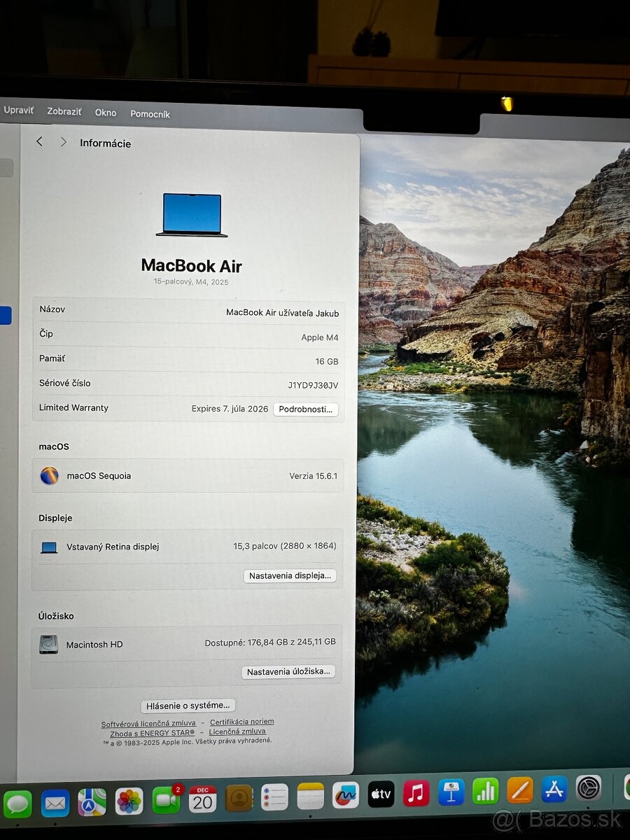Viewport: 630px width, 840px height.
Task: Click back arrow beside Informácie
Action: point(39,141)
